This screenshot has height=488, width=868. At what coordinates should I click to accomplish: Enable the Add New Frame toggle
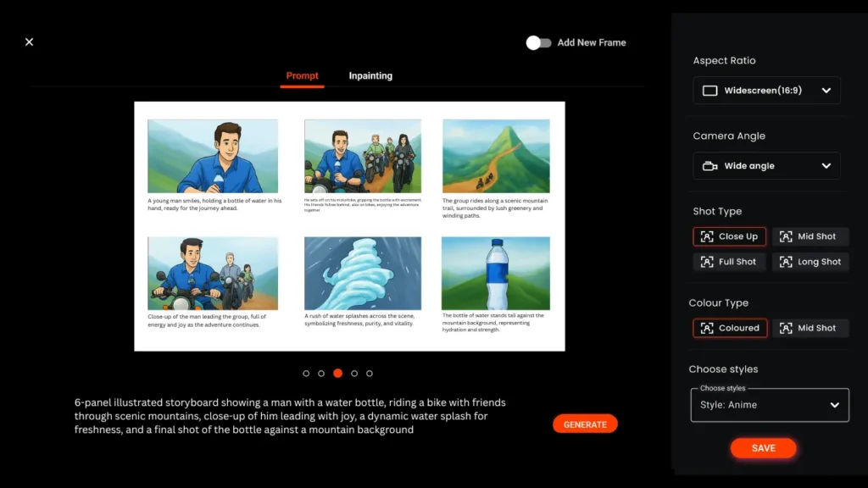point(539,41)
